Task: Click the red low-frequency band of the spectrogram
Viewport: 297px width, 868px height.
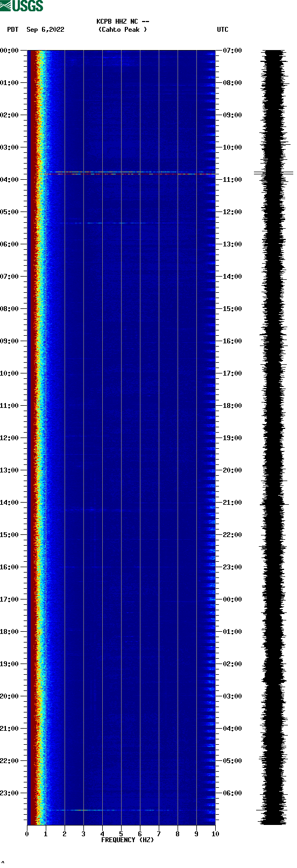Action: point(33,437)
